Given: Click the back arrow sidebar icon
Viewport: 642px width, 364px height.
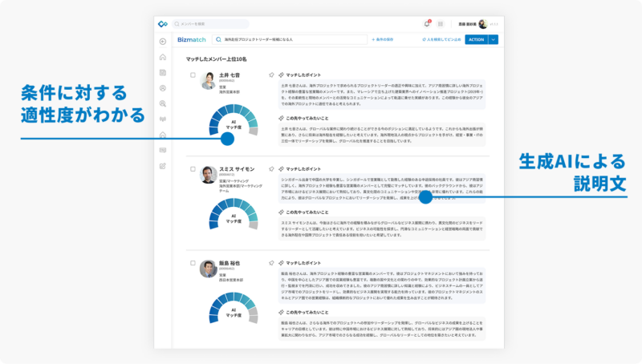Looking at the screenshot, I should coord(163,41).
